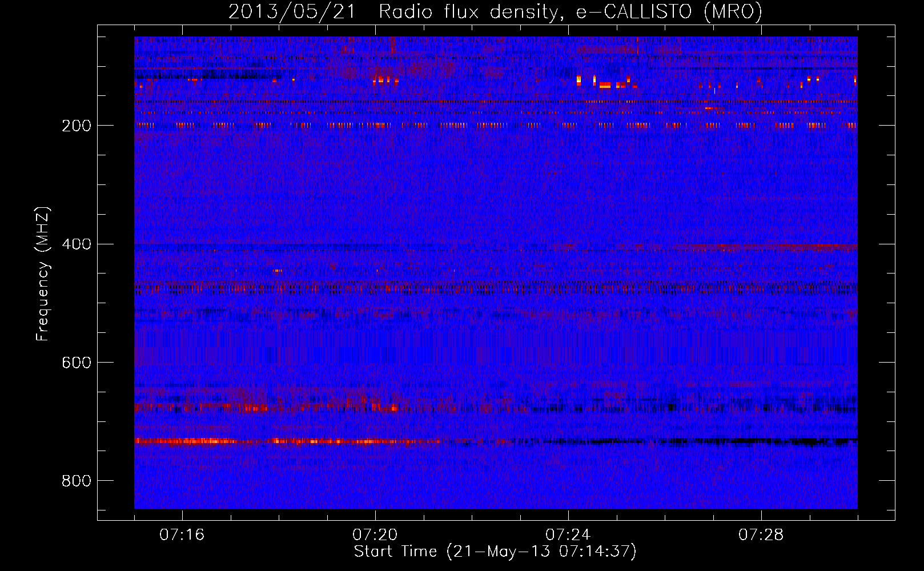Click the 07:16 time tick label
924x571 pixels.
tap(182, 534)
